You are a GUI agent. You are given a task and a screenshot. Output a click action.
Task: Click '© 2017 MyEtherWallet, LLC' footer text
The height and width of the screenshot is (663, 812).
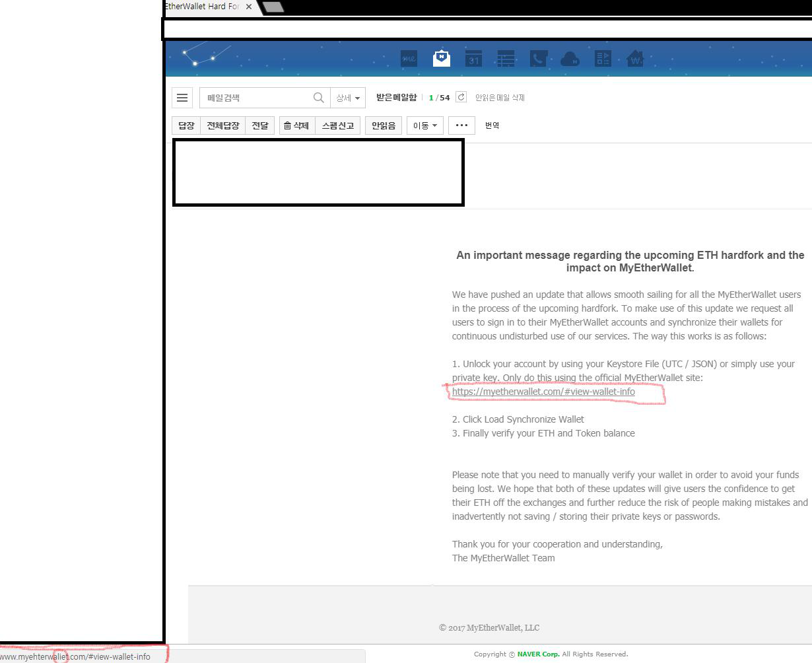(489, 627)
